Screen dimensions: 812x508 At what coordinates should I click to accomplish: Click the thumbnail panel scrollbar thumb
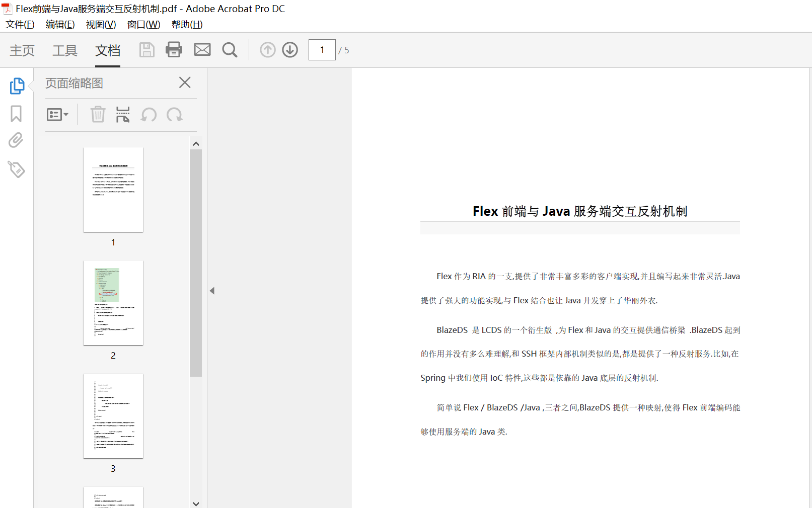pos(196,263)
